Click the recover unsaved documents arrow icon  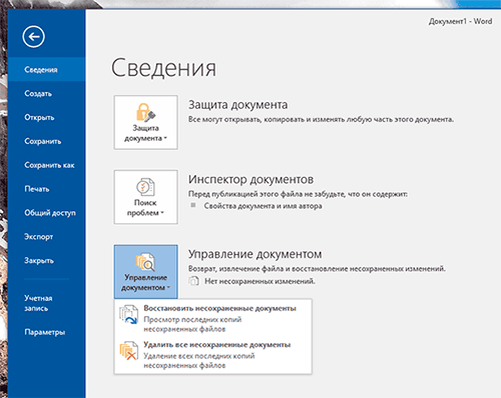129,315
